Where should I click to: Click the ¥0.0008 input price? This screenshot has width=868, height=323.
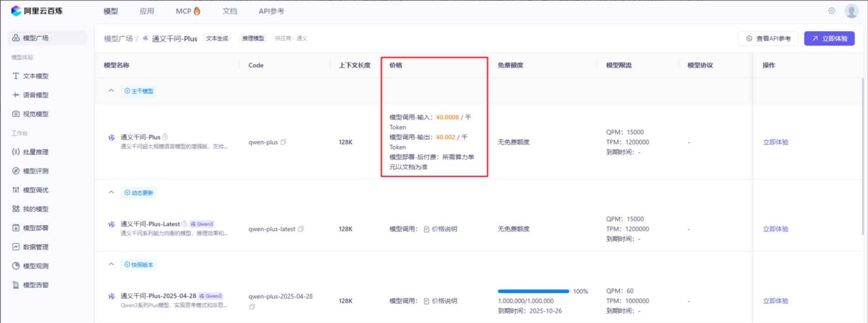[x=447, y=117]
